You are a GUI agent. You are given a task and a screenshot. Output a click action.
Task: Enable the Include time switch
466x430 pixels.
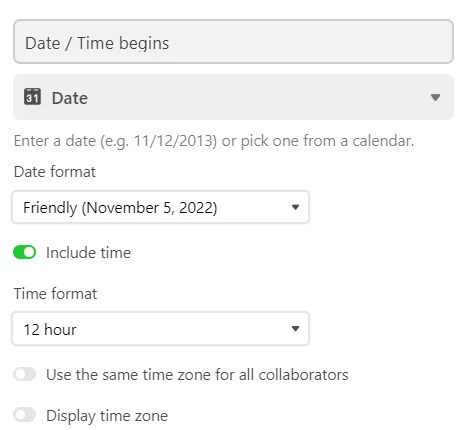(x=25, y=252)
